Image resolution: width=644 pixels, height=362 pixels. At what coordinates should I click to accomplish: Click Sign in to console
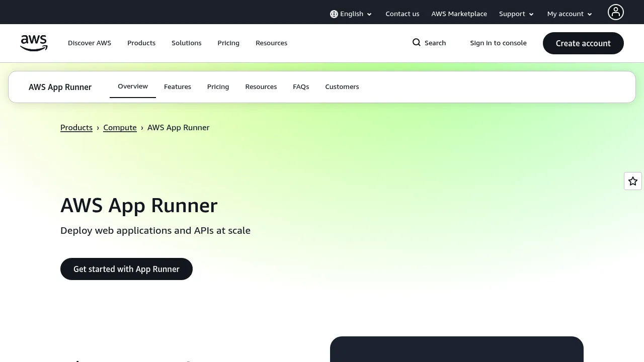(x=499, y=43)
